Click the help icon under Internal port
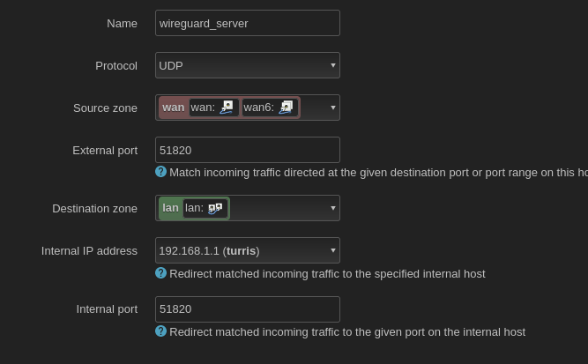 click(160, 331)
